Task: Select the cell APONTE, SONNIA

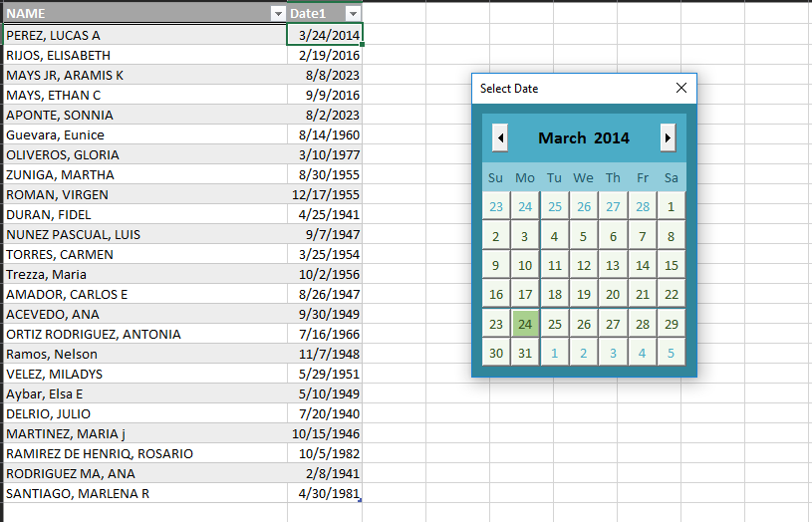Action: pyautogui.click(x=145, y=115)
